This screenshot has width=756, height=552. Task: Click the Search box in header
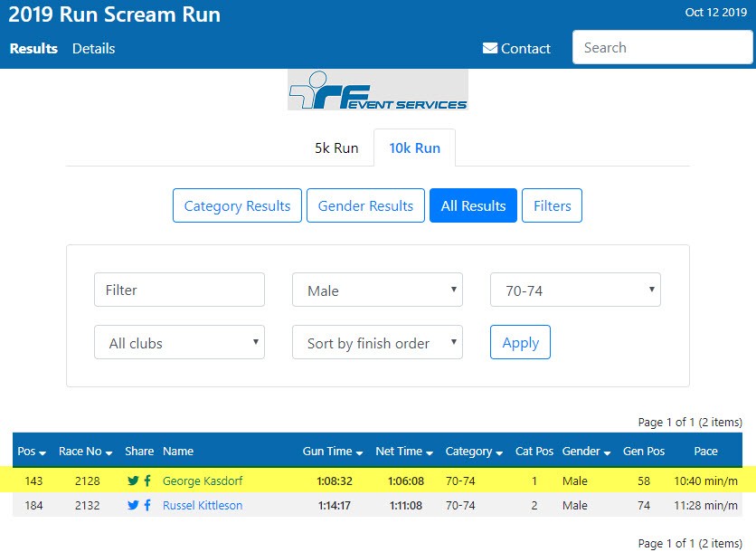tap(662, 48)
